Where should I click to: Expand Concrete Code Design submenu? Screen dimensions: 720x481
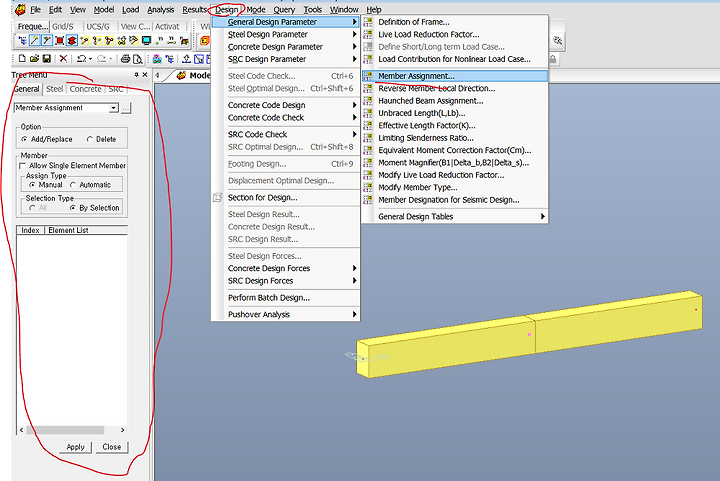[x=286, y=105]
